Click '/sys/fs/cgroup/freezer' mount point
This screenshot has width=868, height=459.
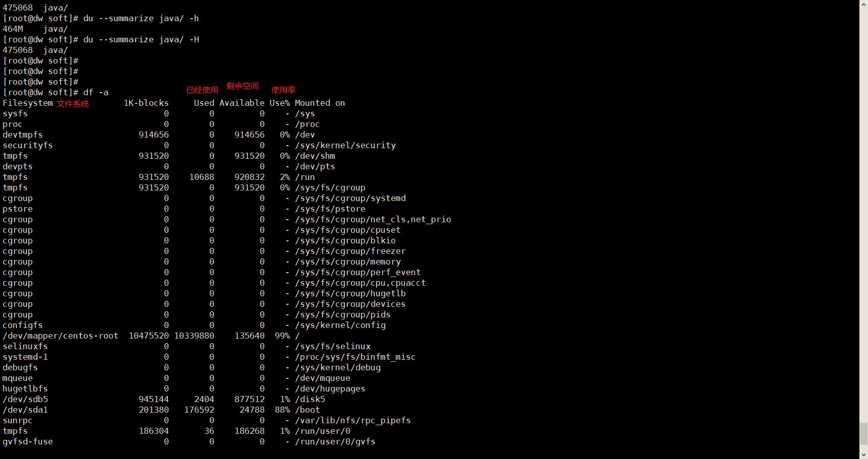tap(350, 251)
